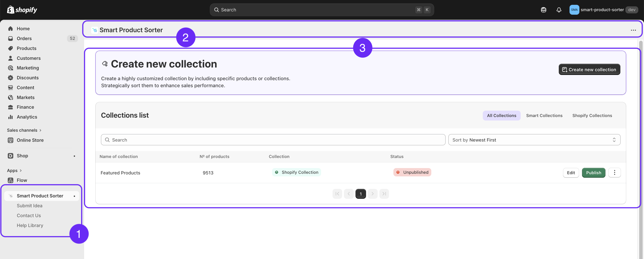Go to the first page of collections
The height and width of the screenshot is (259, 644).
pyautogui.click(x=337, y=194)
